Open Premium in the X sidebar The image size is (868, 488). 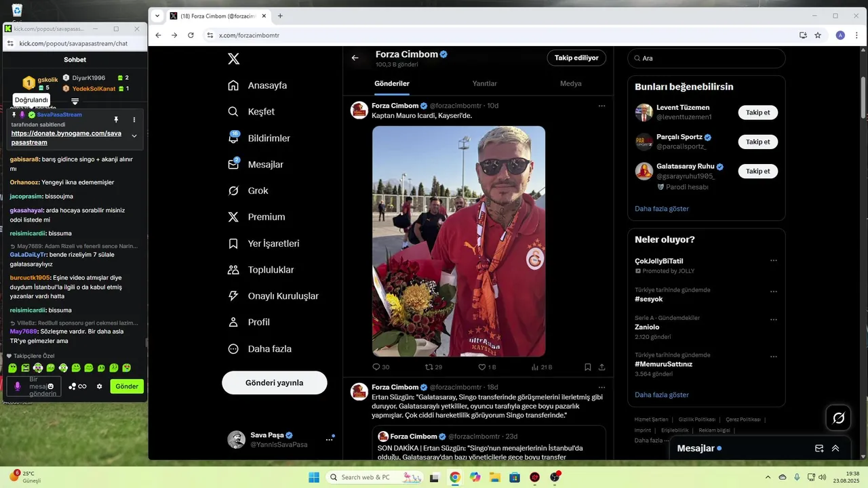[x=256, y=217]
